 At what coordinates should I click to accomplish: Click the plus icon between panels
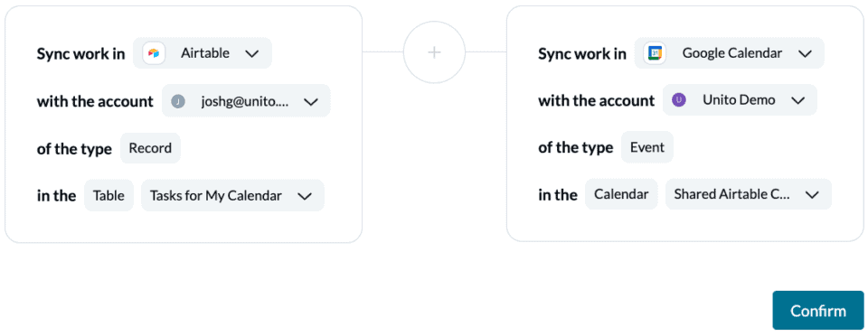[435, 52]
